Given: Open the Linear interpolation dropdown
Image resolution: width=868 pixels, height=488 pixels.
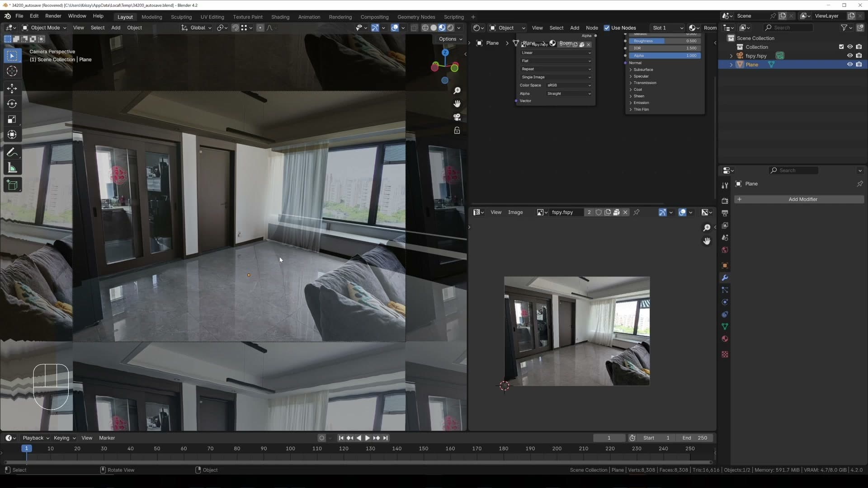Looking at the screenshot, I should point(556,53).
